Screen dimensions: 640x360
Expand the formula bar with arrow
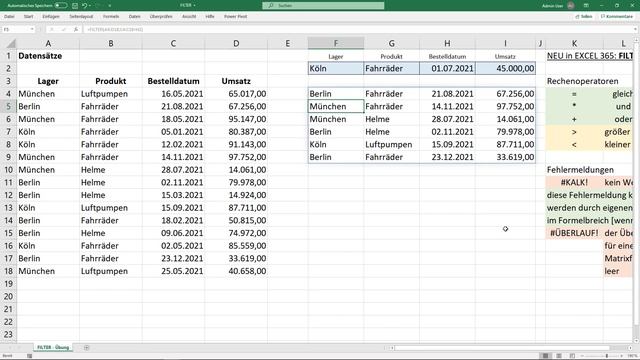pos(635,29)
